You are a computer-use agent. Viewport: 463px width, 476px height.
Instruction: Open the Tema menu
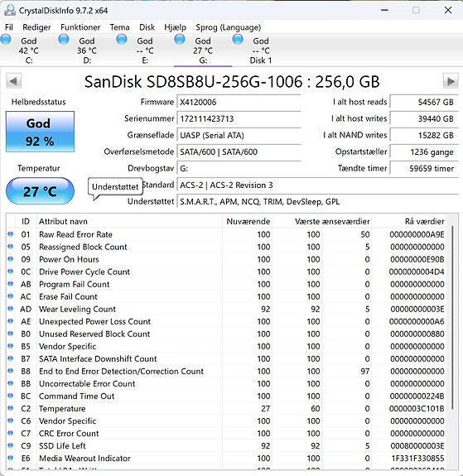point(120,27)
